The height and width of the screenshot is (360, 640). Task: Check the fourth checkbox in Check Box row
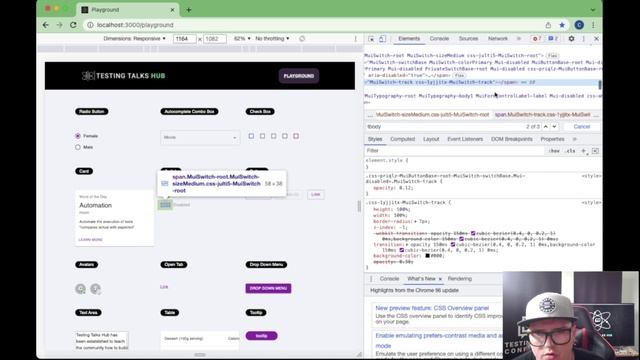(284, 136)
